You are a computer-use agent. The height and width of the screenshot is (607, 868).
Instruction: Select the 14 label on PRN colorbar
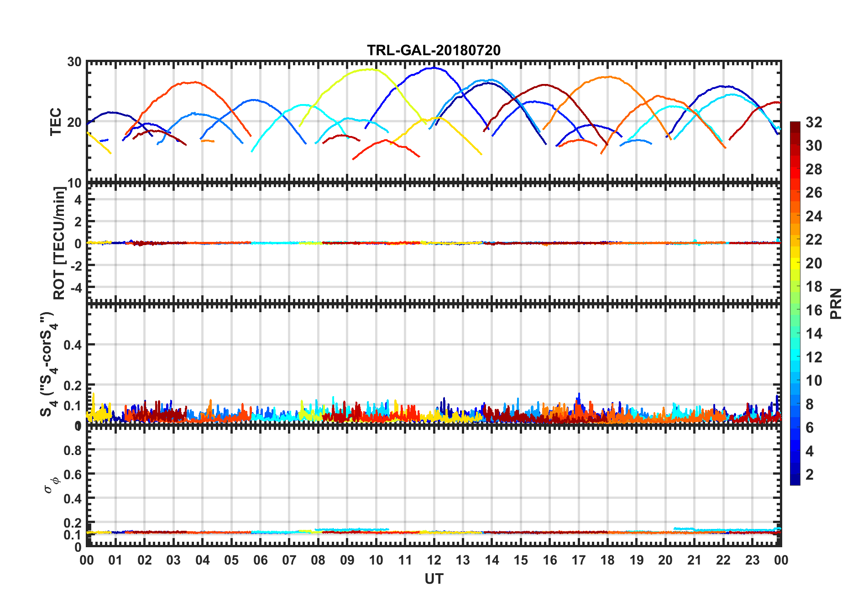pos(814,333)
